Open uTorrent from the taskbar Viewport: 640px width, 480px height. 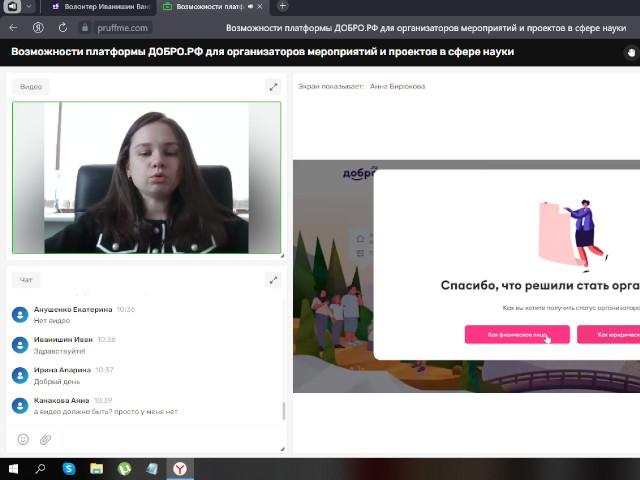pyautogui.click(x=124, y=469)
